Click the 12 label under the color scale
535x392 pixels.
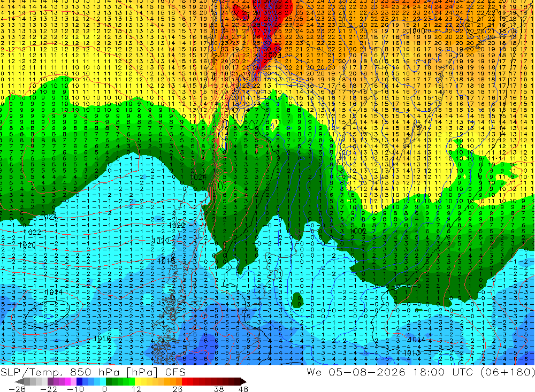coord(136,389)
